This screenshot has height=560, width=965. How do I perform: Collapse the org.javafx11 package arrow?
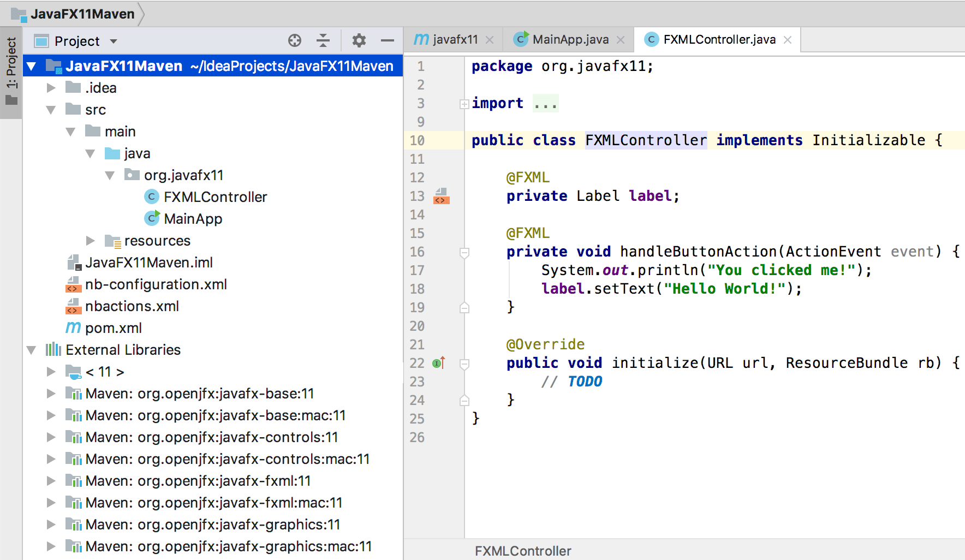pos(110,175)
